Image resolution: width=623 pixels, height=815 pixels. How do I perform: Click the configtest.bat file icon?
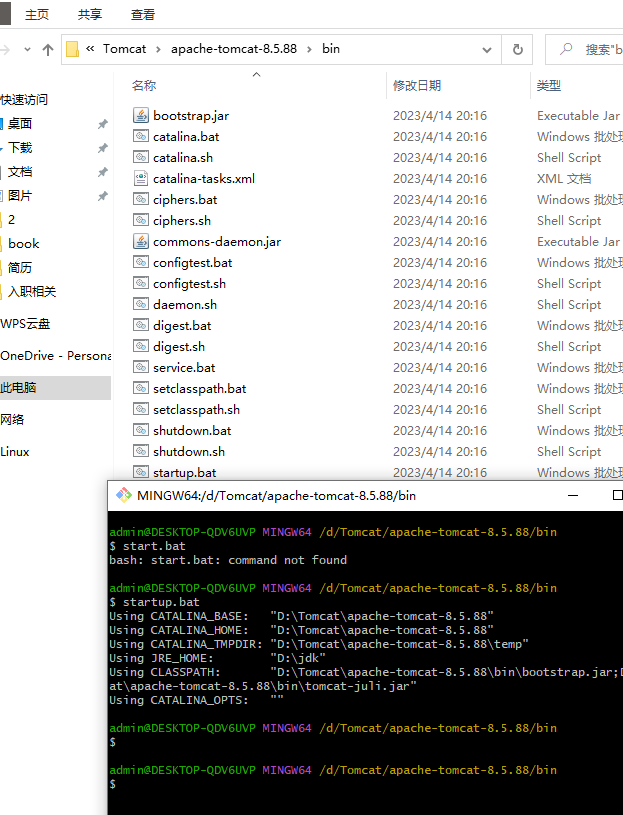(141, 262)
